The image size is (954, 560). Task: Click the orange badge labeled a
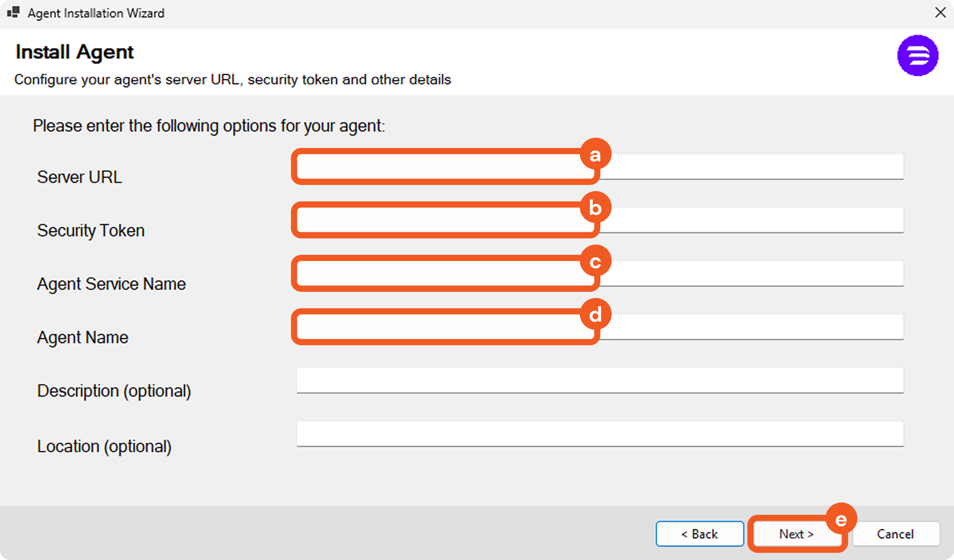click(x=595, y=154)
